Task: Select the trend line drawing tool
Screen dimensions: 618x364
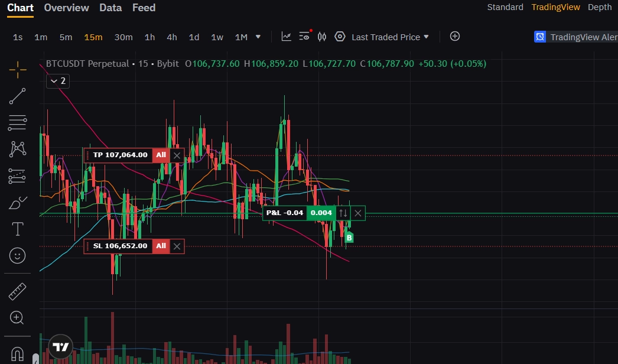Action: 17,96
